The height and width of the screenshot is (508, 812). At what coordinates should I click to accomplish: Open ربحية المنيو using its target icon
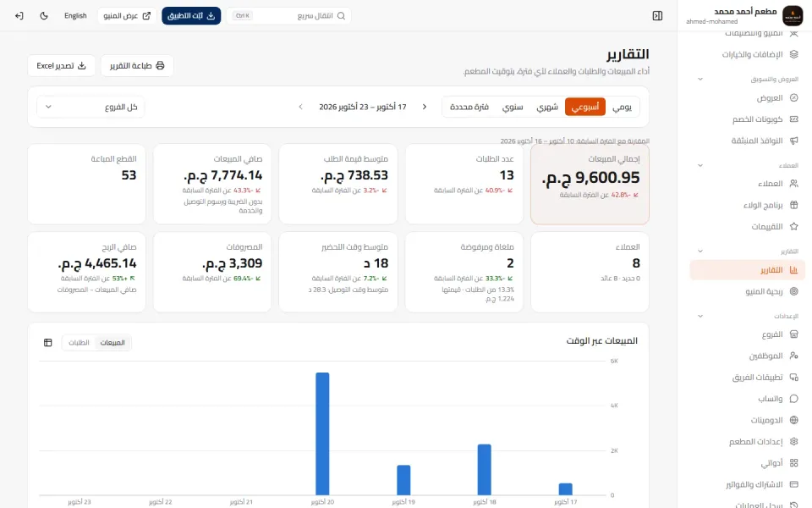[794, 291]
